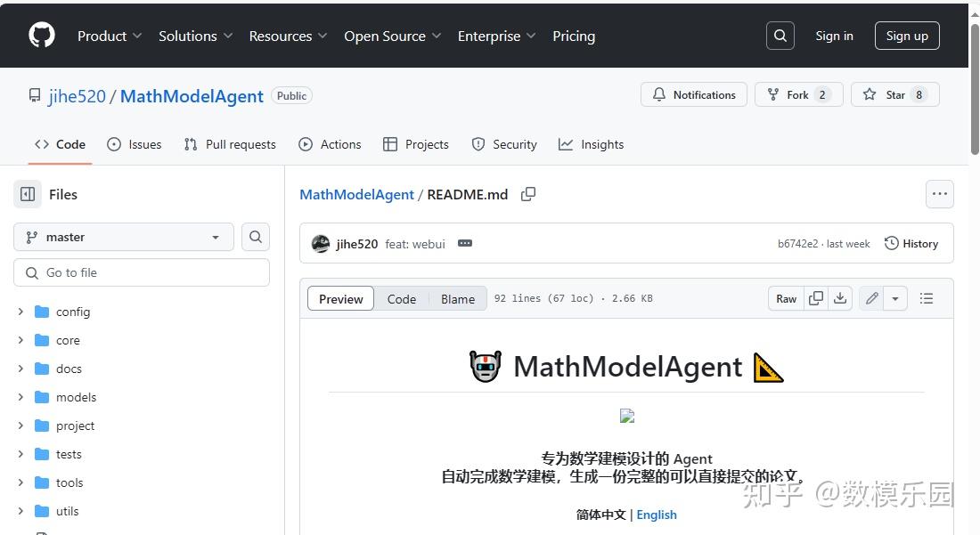The image size is (980, 535).
Task: Open the file outline headings icon
Action: point(927,298)
